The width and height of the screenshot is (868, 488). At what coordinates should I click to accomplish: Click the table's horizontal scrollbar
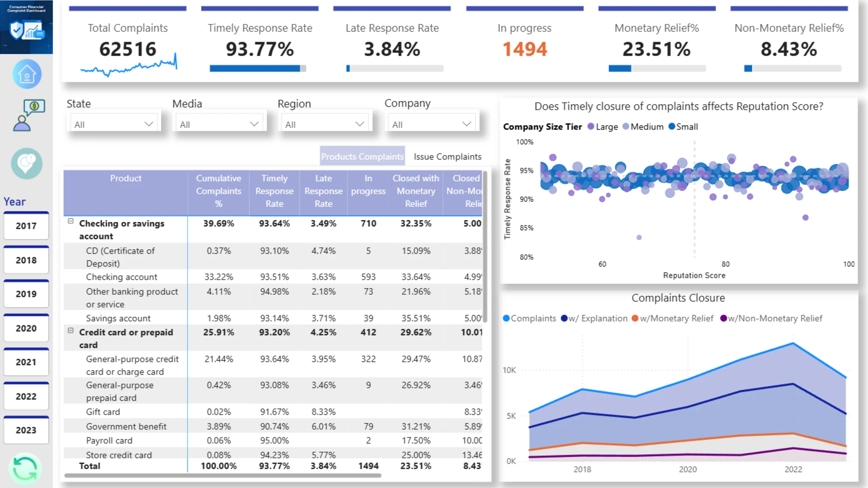click(x=223, y=475)
